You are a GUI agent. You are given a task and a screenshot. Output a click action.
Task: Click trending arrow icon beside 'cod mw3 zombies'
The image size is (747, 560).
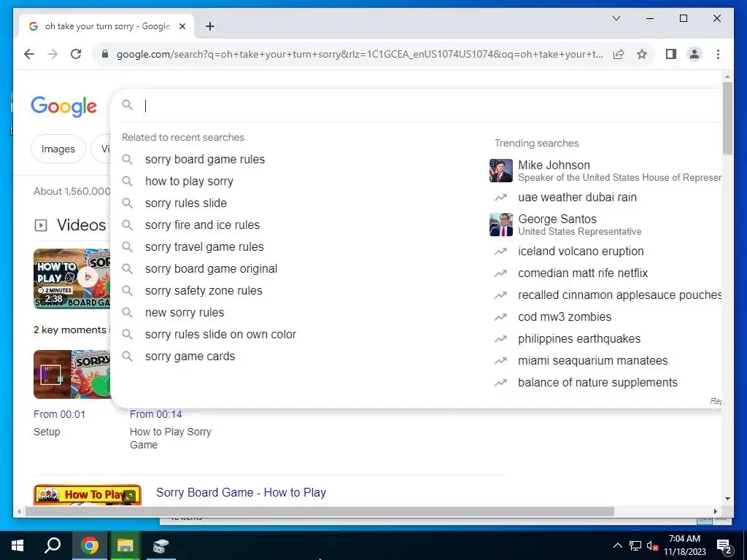coord(500,317)
